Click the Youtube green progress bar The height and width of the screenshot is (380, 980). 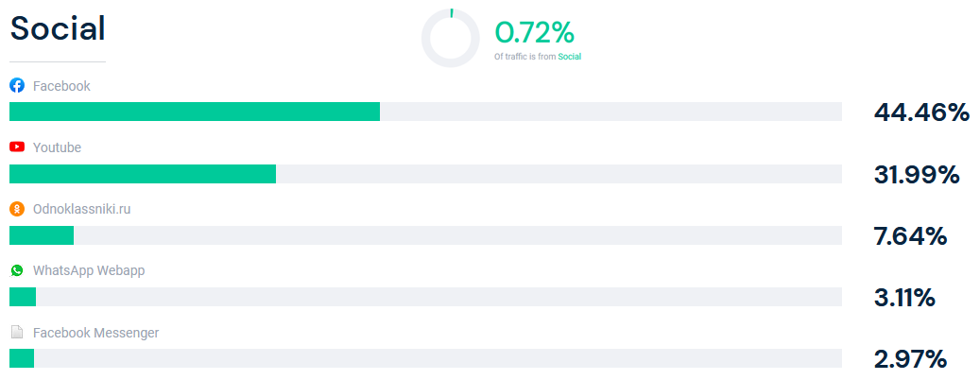coord(143,174)
